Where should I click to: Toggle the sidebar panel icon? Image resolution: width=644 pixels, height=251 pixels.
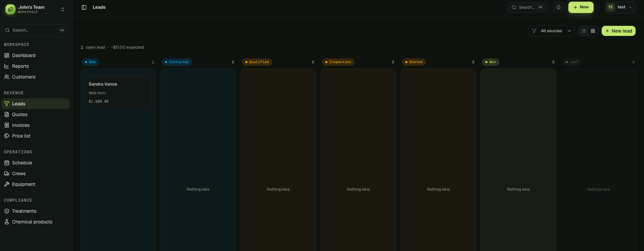(x=84, y=7)
